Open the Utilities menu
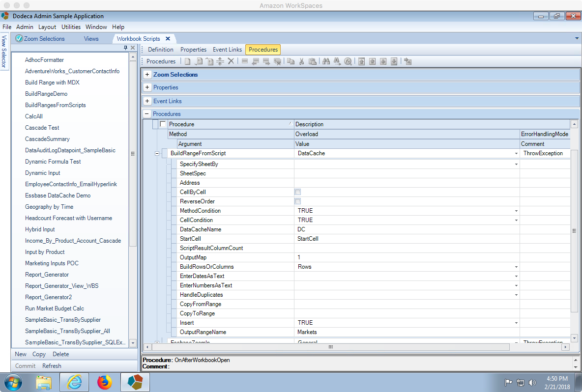The image size is (582, 392). 71,27
